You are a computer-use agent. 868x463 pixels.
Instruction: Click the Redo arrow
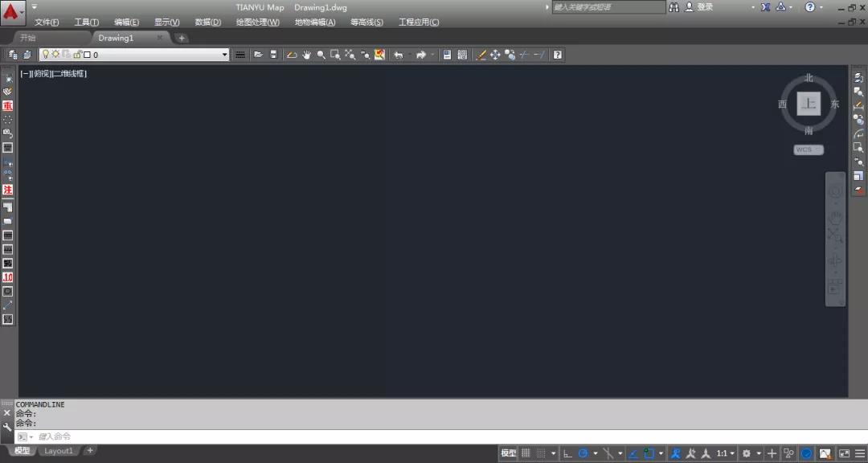point(421,55)
